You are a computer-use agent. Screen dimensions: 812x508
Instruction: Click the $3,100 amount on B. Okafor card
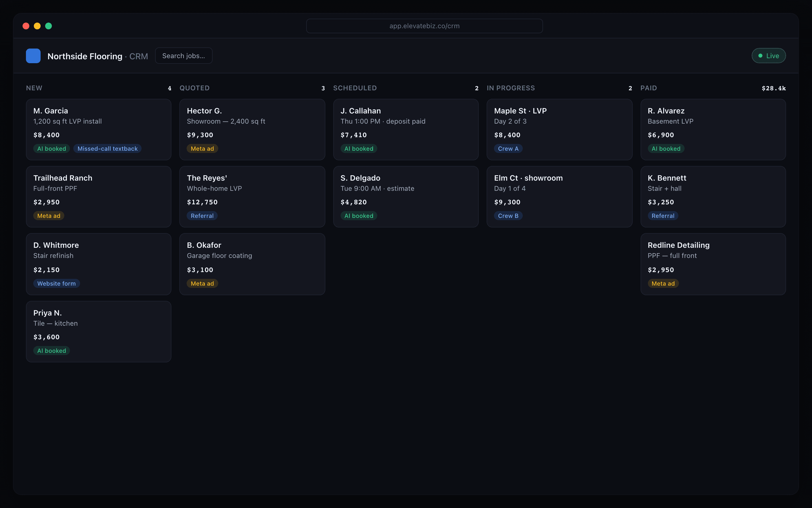(x=200, y=270)
